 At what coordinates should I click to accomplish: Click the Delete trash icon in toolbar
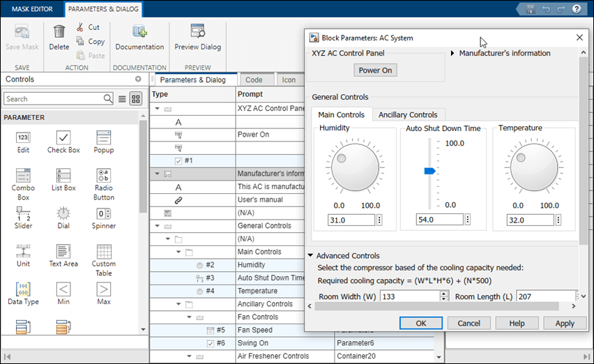(x=59, y=31)
